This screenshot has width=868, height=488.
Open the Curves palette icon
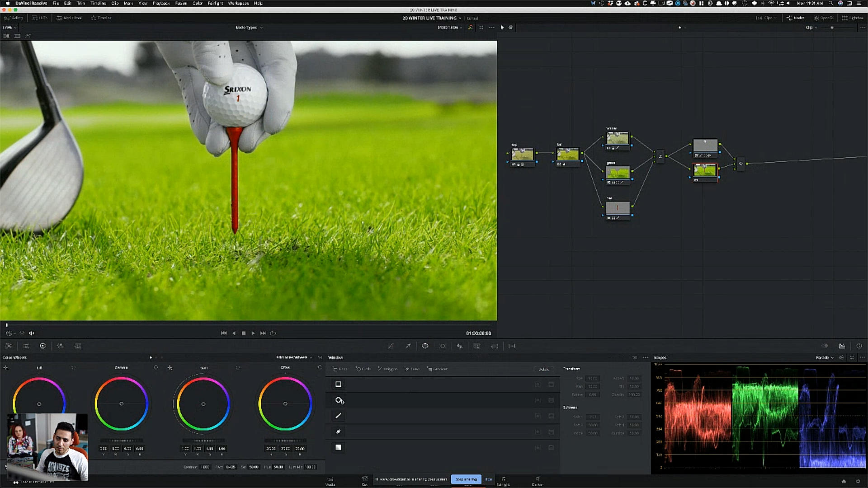pyautogui.click(x=391, y=346)
